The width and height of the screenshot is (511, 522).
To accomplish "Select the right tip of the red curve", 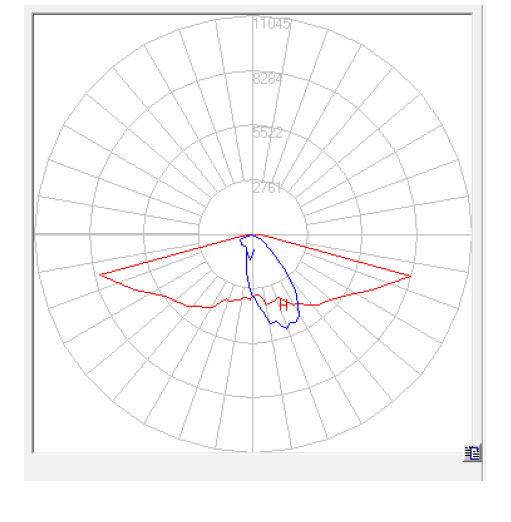I will 410,276.
